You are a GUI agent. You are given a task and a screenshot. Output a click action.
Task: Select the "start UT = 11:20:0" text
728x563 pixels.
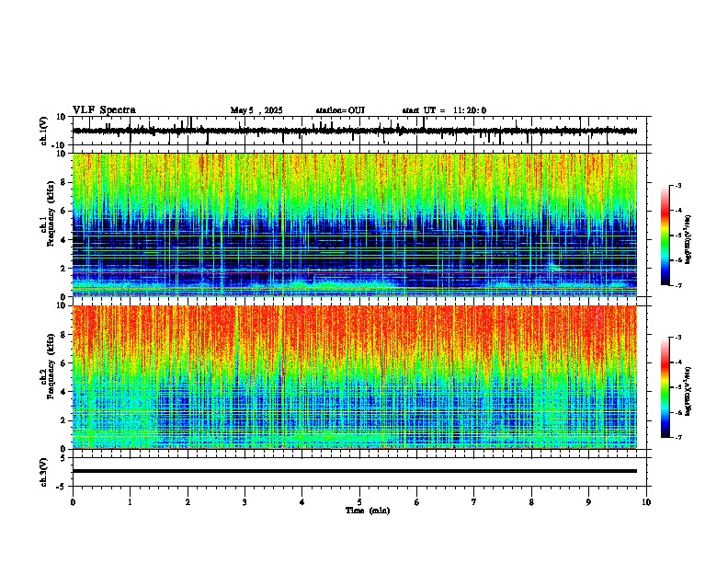click(x=444, y=110)
